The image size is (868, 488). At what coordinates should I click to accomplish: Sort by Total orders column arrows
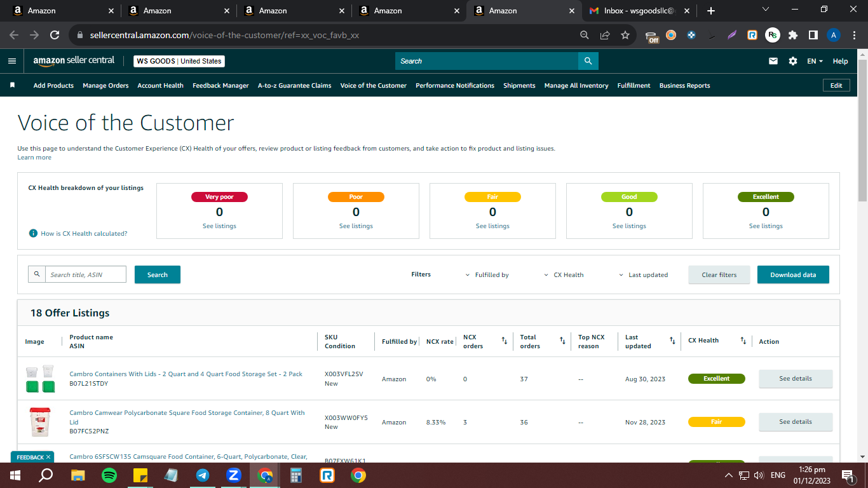coord(562,341)
